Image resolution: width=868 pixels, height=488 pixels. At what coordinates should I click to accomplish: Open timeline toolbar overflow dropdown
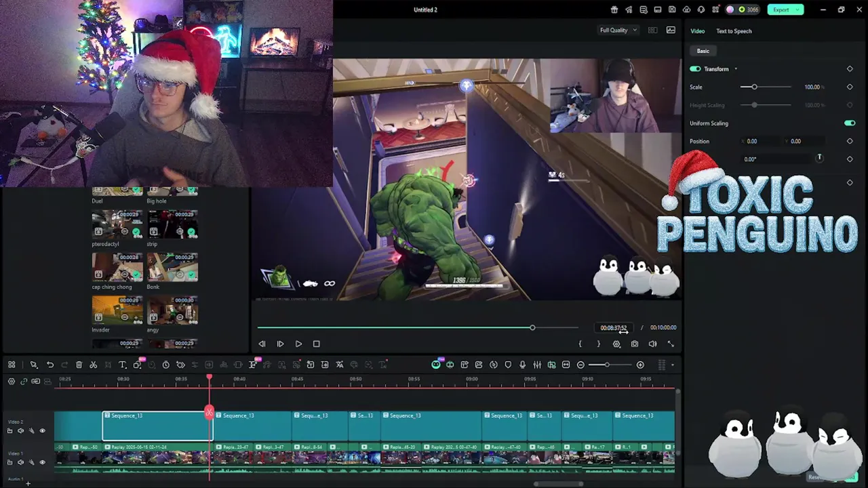click(x=673, y=365)
